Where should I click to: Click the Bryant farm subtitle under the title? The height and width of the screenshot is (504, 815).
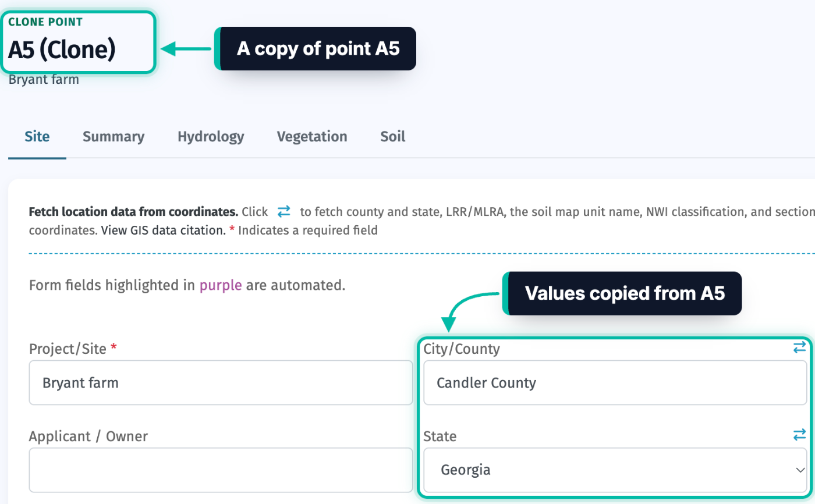pyautogui.click(x=44, y=80)
